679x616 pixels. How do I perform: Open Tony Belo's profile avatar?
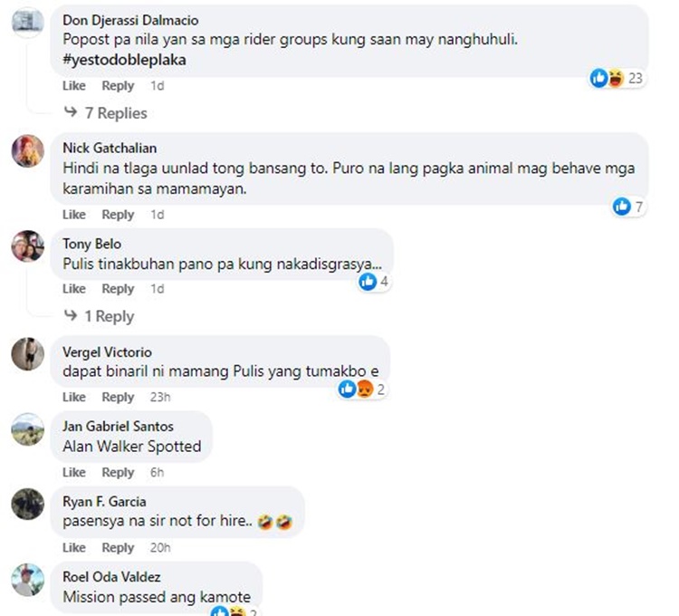[x=28, y=246]
